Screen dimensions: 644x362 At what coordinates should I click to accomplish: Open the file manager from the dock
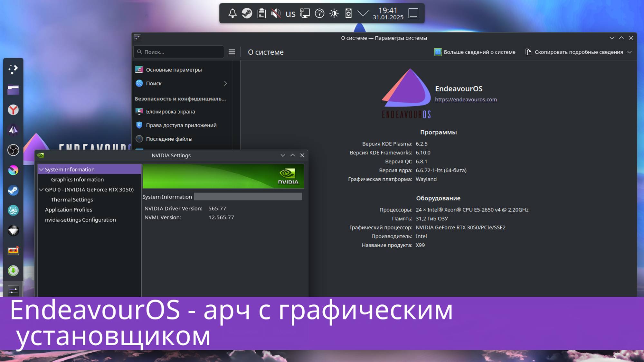tap(13, 90)
